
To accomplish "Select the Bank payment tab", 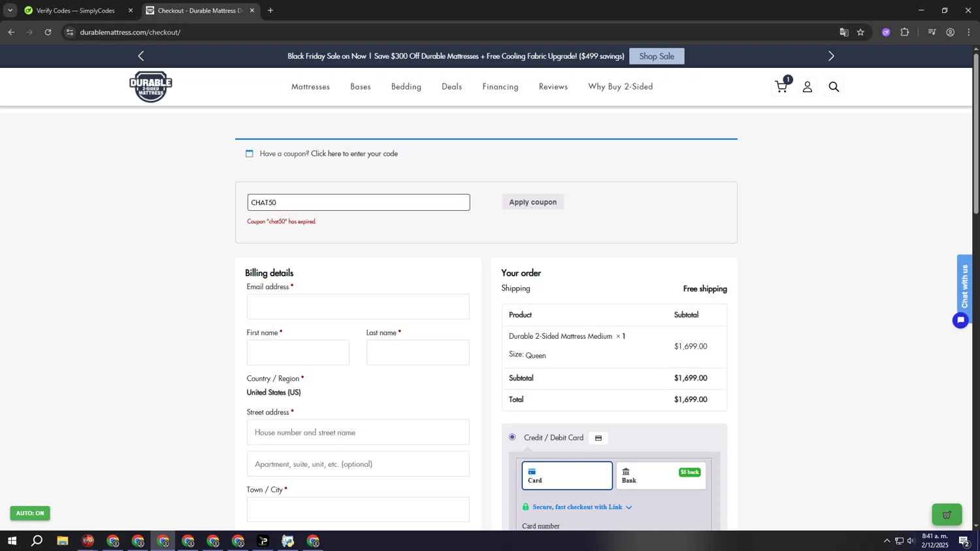I will [661, 476].
